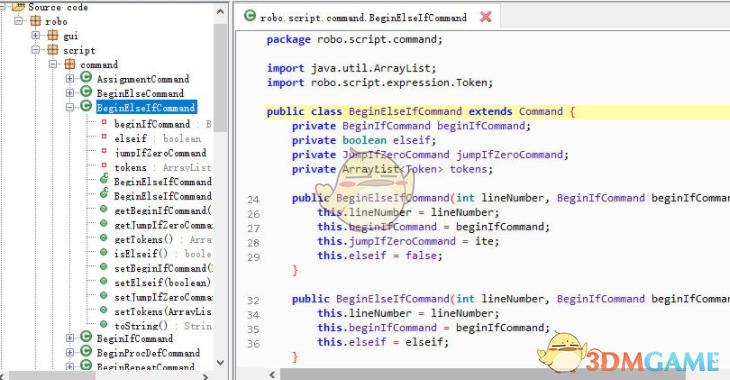This screenshot has height=380, width=730.
Task: Select AssignmentCommand in the tree
Action: (x=143, y=79)
